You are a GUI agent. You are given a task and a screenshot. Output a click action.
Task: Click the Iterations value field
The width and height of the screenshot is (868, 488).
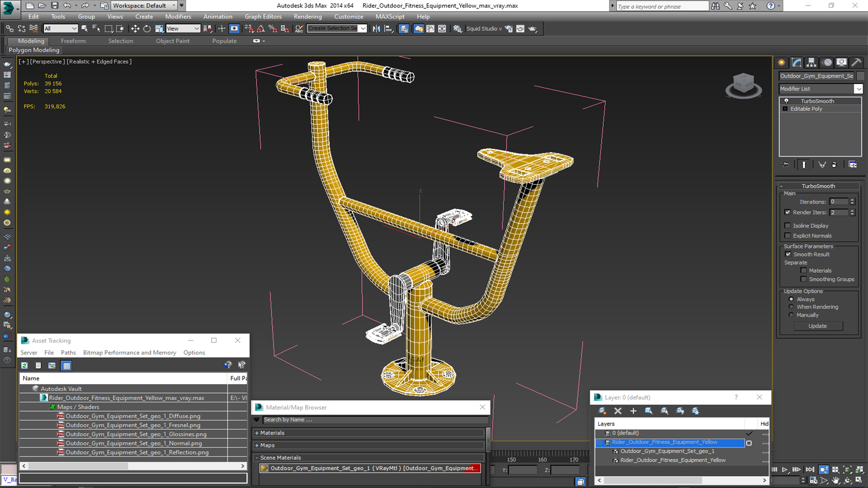click(x=839, y=202)
